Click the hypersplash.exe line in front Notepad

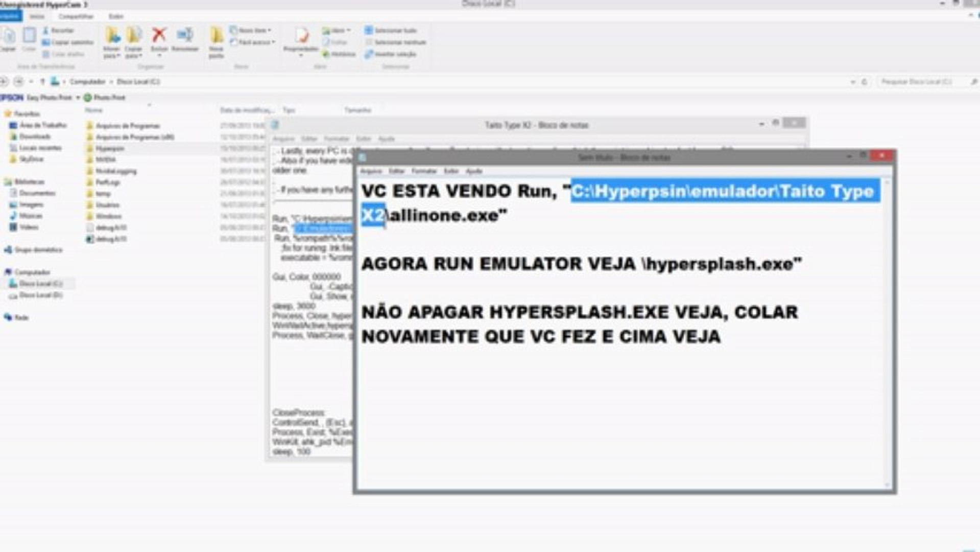[x=582, y=264]
